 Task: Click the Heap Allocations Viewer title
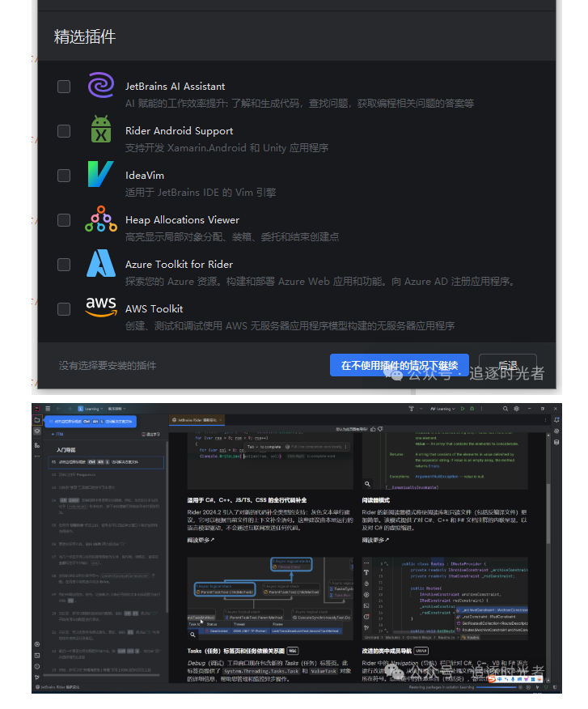point(182,220)
